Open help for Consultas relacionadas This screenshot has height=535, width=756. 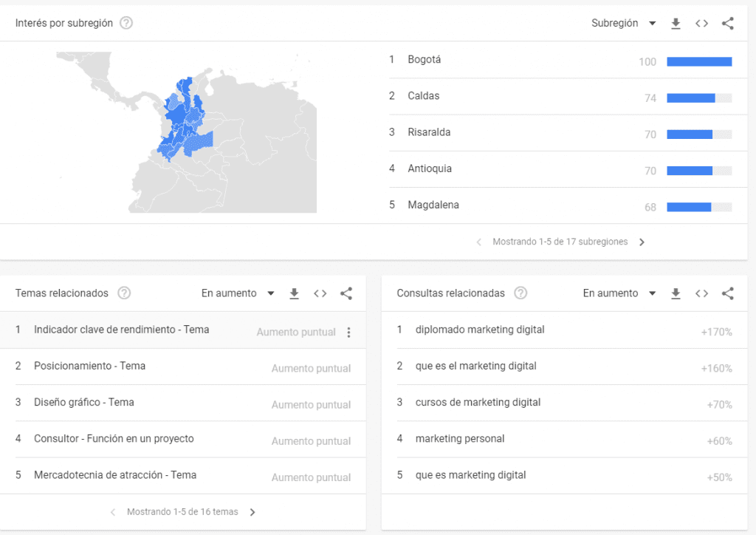tap(520, 293)
